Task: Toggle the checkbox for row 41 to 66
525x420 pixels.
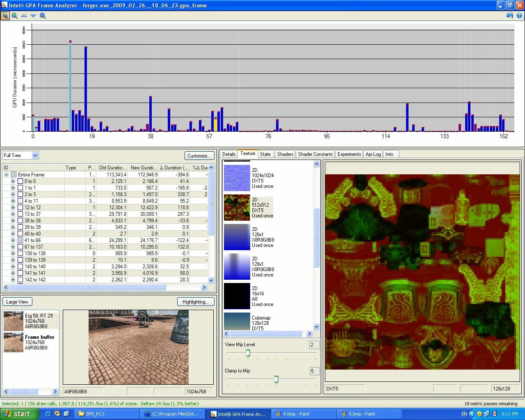Action: pos(20,240)
